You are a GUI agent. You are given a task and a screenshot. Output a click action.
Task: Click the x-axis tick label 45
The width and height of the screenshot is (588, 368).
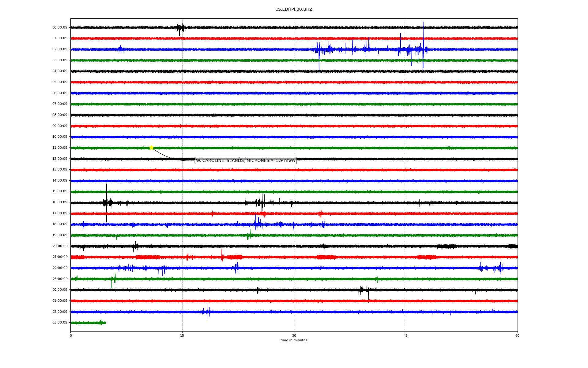tap(405, 335)
